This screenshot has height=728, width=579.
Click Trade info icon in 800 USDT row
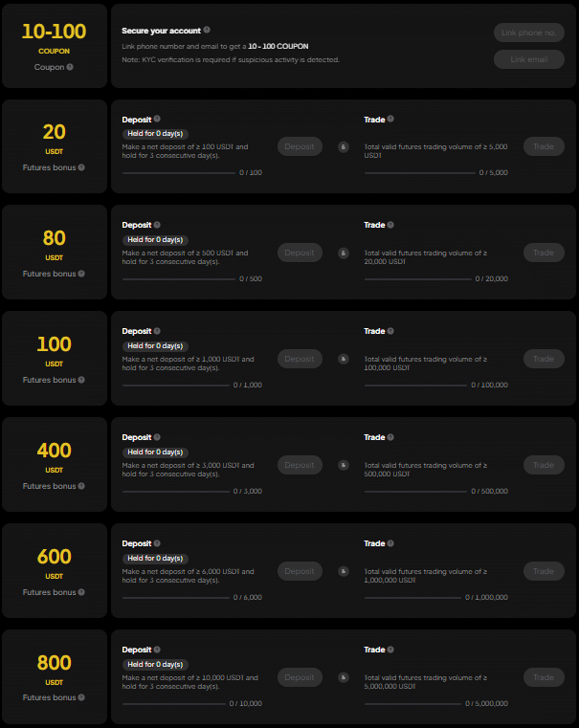tap(390, 651)
